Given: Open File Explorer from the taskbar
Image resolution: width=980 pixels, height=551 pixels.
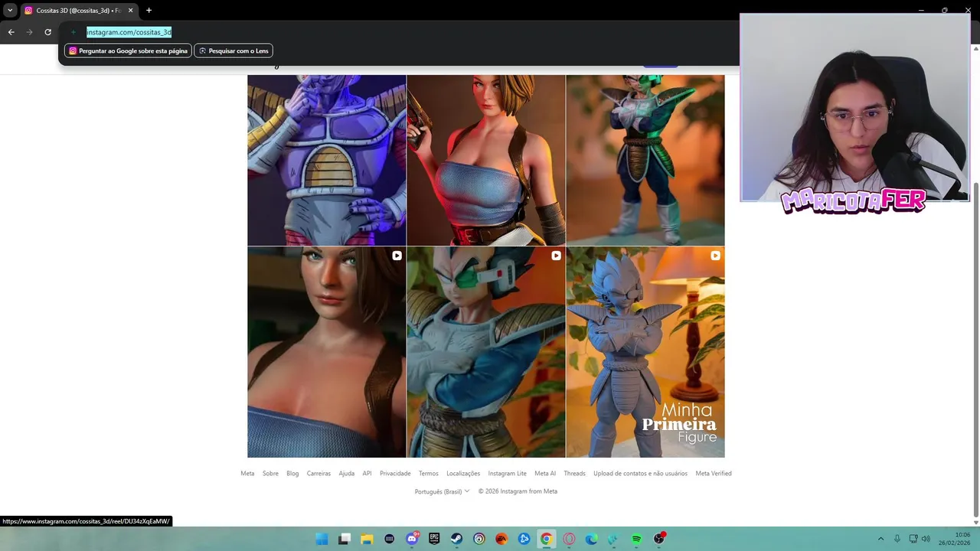Looking at the screenshot, I should [x=367, y=539].
